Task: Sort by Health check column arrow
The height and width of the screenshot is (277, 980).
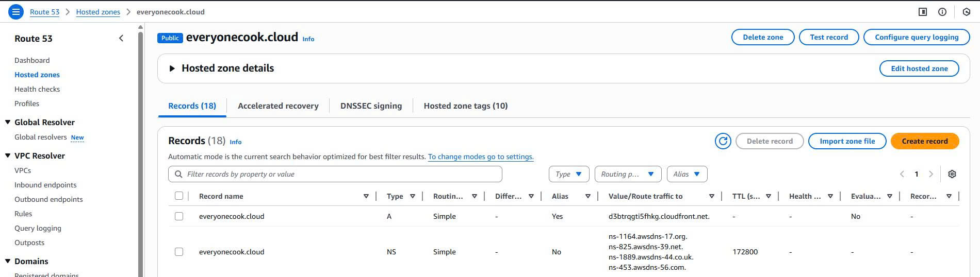Action: 830,196
